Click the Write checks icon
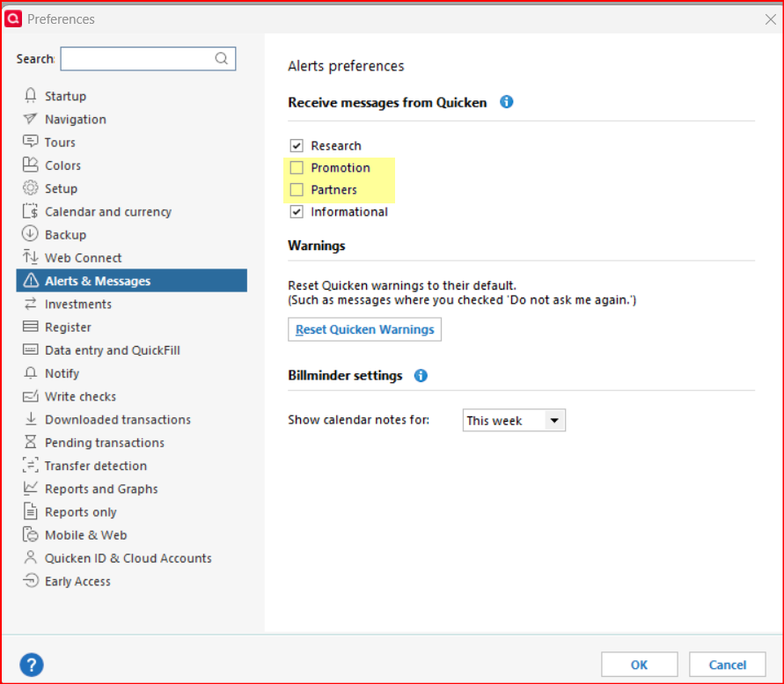This screenshot has width=784, height=684. (31, 396)
